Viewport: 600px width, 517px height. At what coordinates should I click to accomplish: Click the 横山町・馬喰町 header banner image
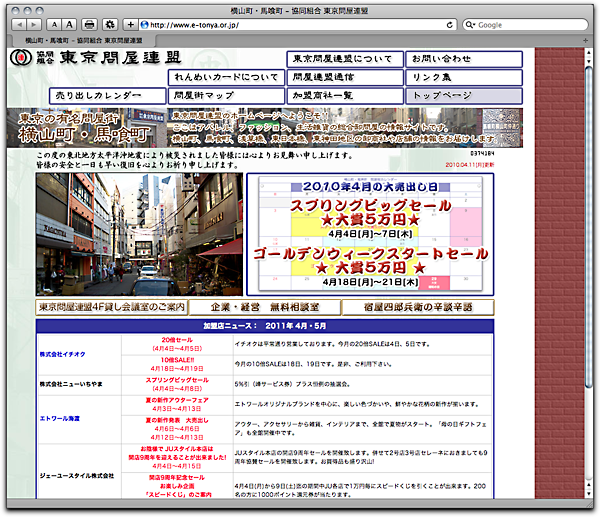(x=264, y=128)
